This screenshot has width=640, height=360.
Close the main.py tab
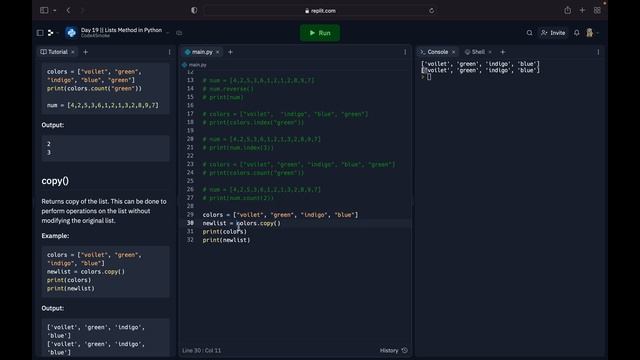(x=218, y=52)
